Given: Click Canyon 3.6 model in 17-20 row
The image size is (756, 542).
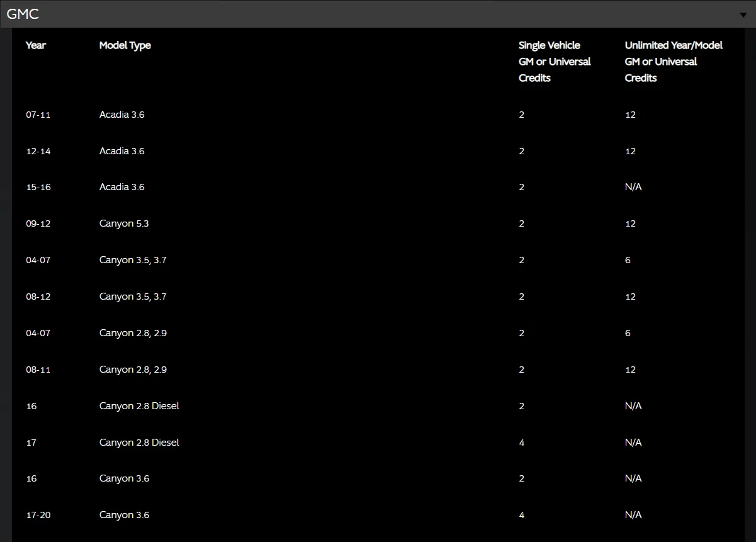Looking at the screenshot, I should click(124, 515).
